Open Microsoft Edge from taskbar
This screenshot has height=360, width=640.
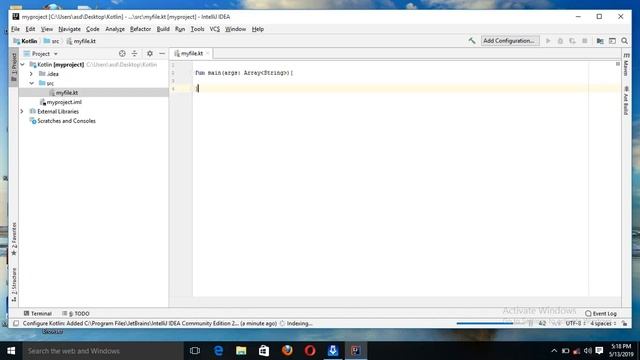218,351
